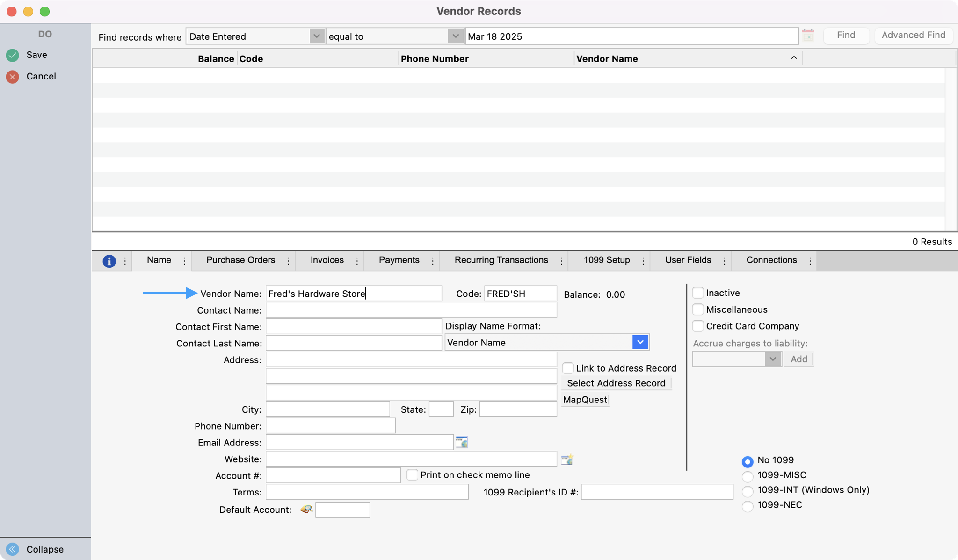Open the 1099 Setup tab
The height and width of the screenshot is (560, 958).
[x=607, y=260]
